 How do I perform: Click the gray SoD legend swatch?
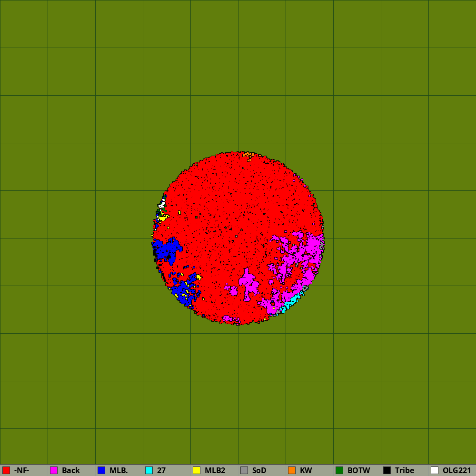tap(244, 470)
